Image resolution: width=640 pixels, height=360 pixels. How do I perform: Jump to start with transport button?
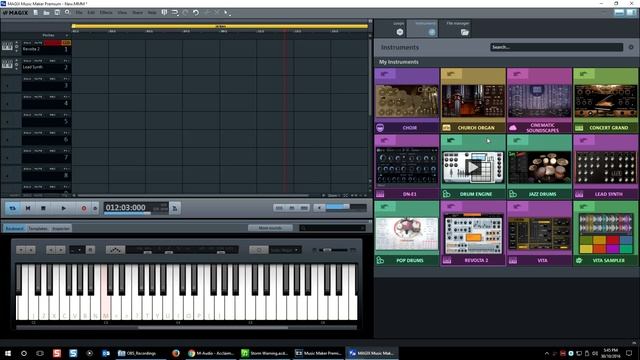click(28, 208)
